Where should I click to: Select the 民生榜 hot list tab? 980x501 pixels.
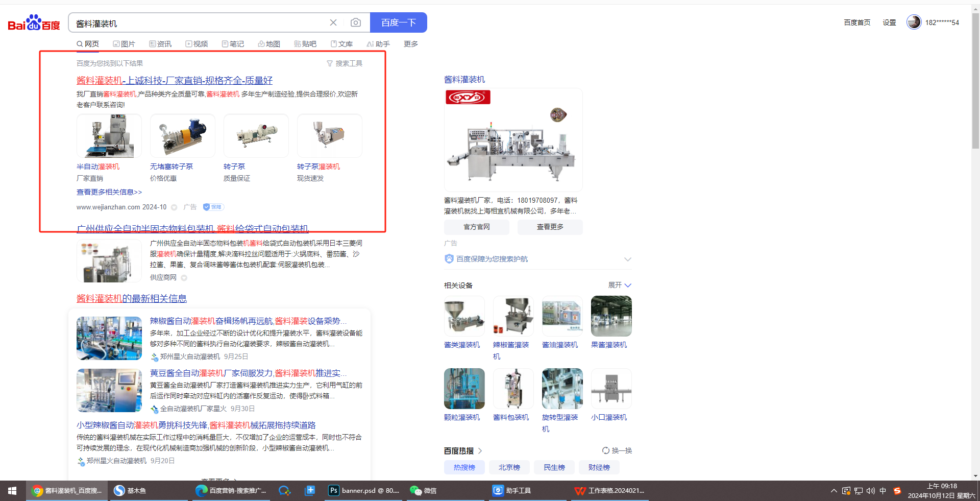(x=554, y=467)
